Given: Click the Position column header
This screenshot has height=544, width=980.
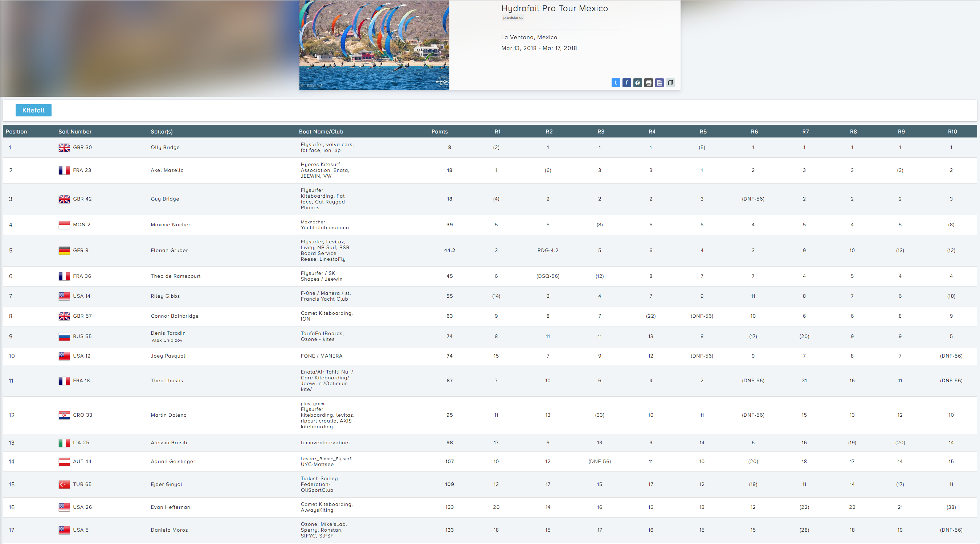Looking at the screenshot, I should click(x=16, y=132).
